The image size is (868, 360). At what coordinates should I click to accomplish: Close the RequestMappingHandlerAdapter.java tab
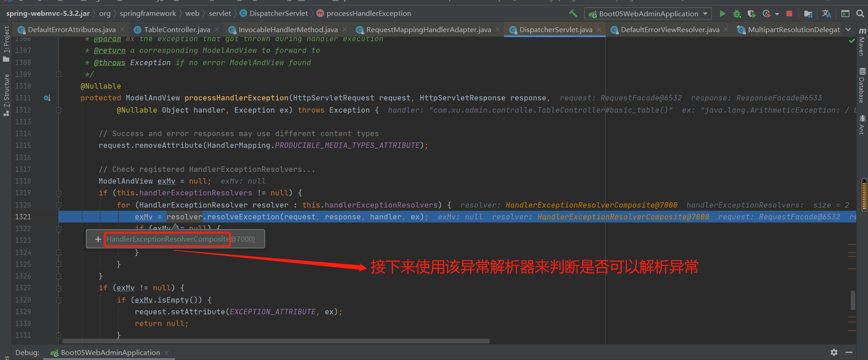tap(498, 29)
